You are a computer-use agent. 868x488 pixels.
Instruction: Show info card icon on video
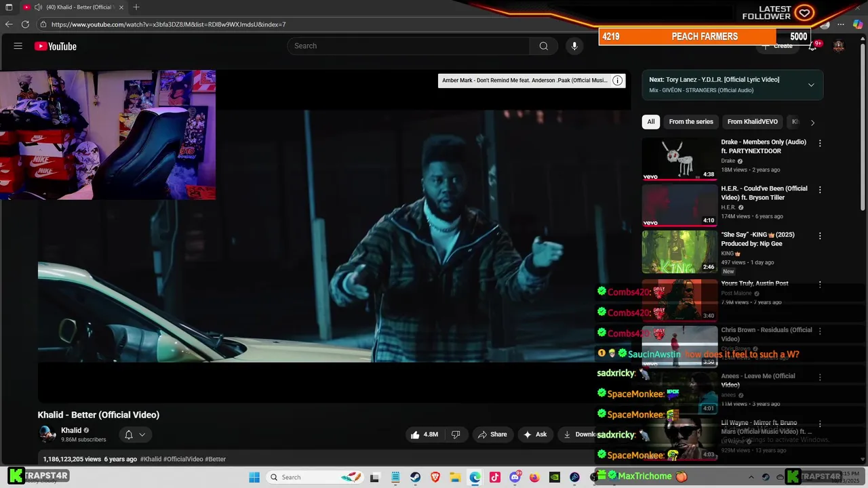click(x=617, y=81)
